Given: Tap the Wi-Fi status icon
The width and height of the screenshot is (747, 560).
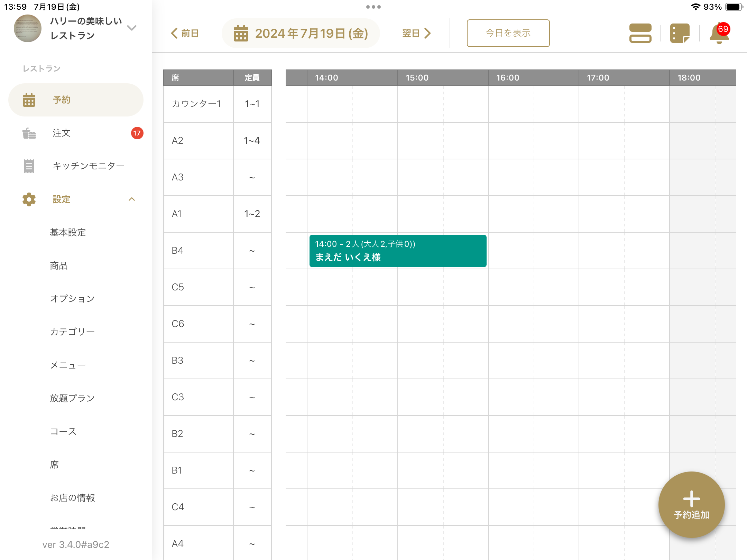Looking at the screenshot, I should (x=695, y=7).
